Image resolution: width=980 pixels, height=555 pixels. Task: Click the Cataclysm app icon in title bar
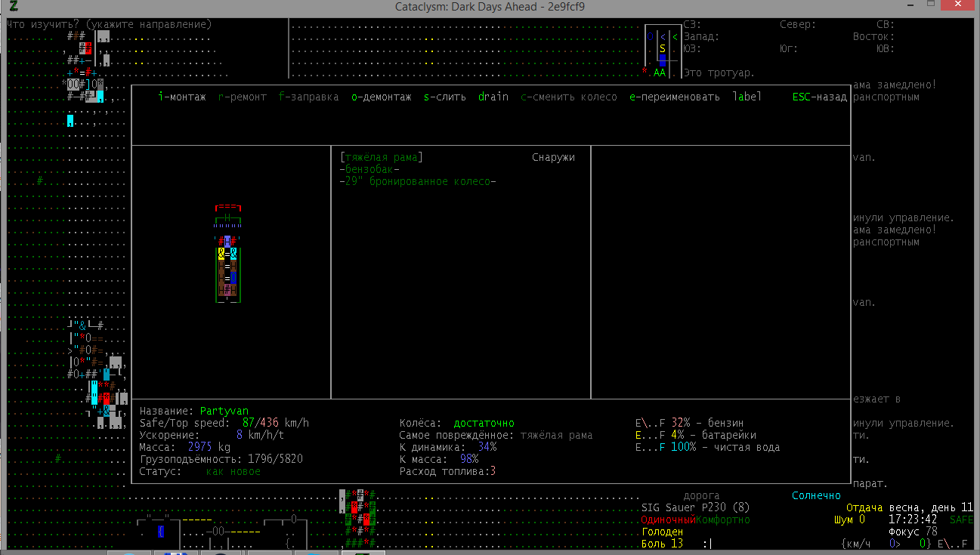point(13,7)
